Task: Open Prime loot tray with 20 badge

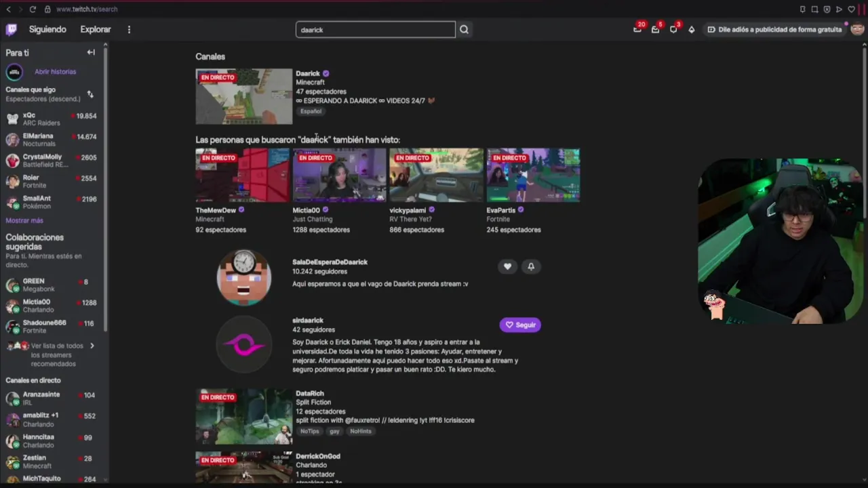Action: coord(637,29)
